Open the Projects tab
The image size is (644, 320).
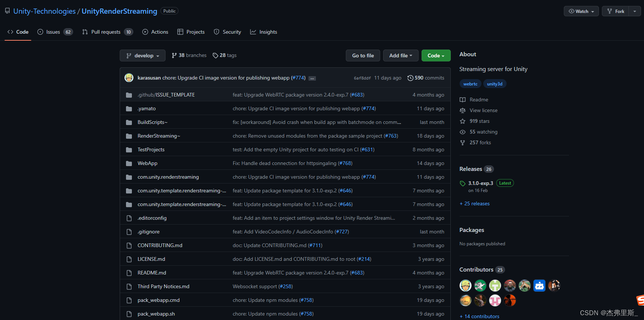[191, 32]
